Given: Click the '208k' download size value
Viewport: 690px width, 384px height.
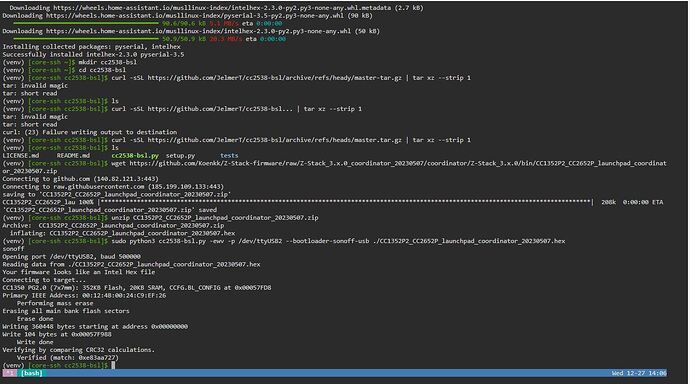Looking at the screenshot, I should click(609, 202).
